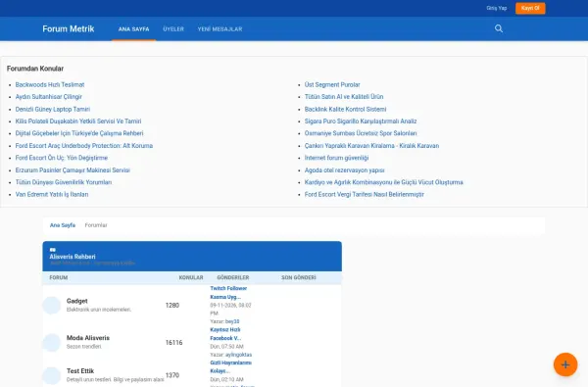
Task: Open author aylingoktas profile
Action: tap(238, 355)
